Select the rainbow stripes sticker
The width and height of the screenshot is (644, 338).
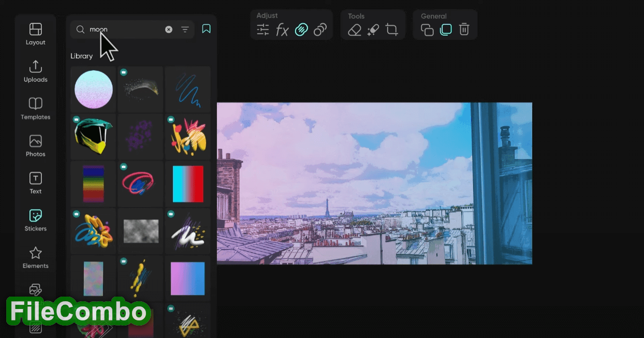click(93, 183)
